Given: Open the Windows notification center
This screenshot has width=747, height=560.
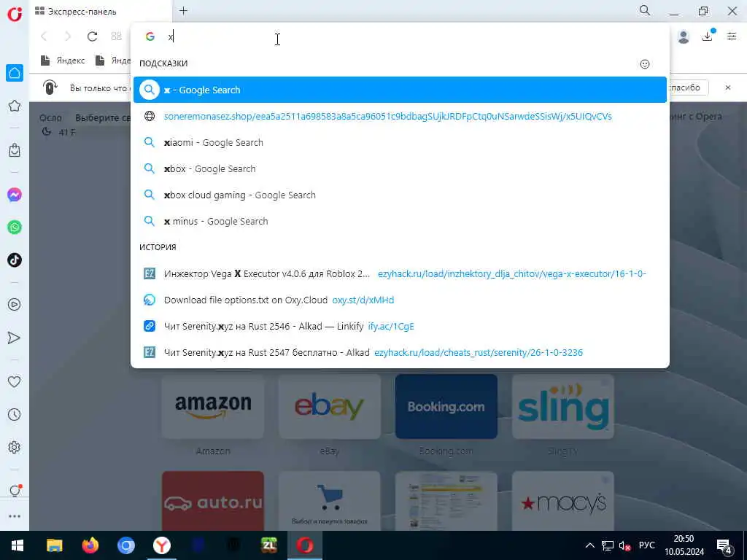Looking at the screenshot, I should pyautogui.click(x=724, y=546).
